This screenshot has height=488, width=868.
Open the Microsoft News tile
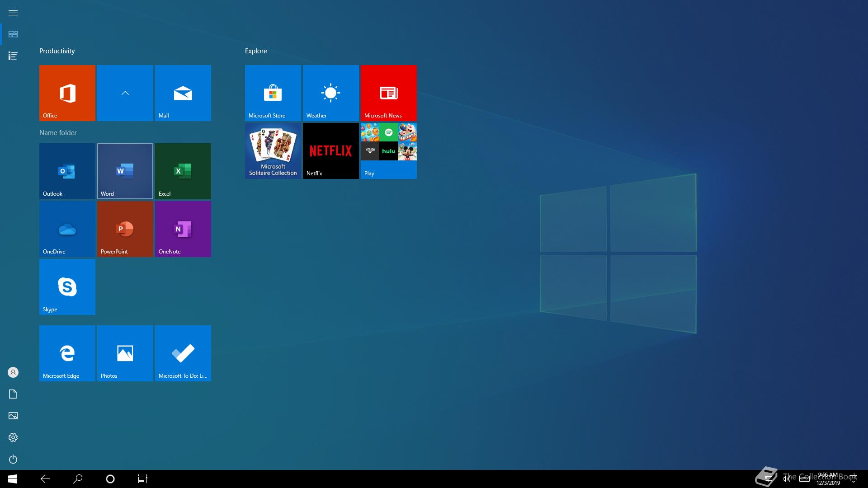pyautogui.click(x=388, y=93)
